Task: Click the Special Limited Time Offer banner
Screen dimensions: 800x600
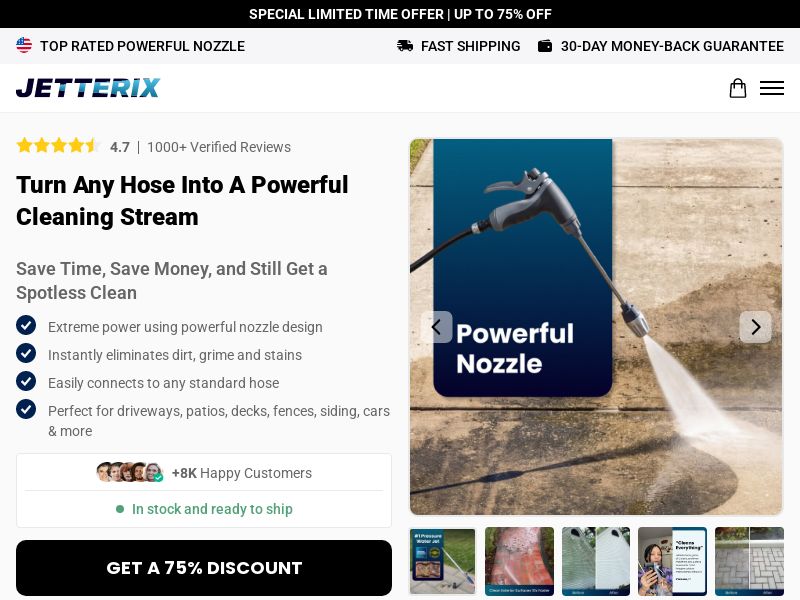Action: (x=400, y=14)
